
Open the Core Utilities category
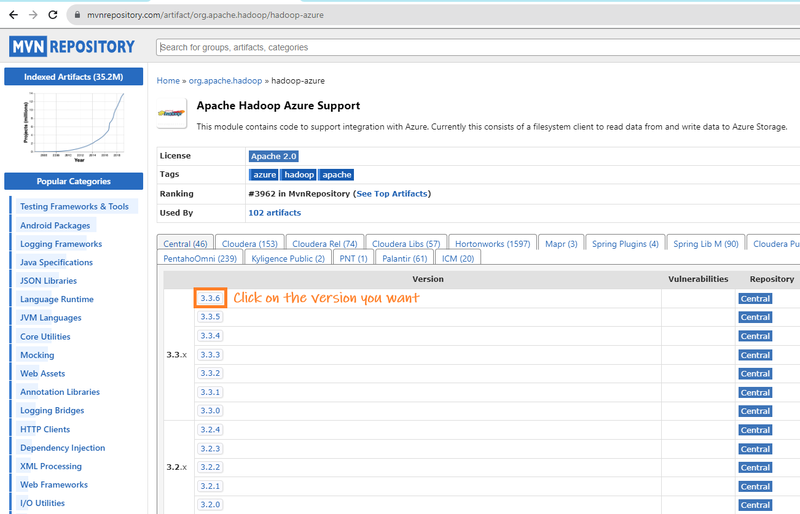tap(45, 337)
